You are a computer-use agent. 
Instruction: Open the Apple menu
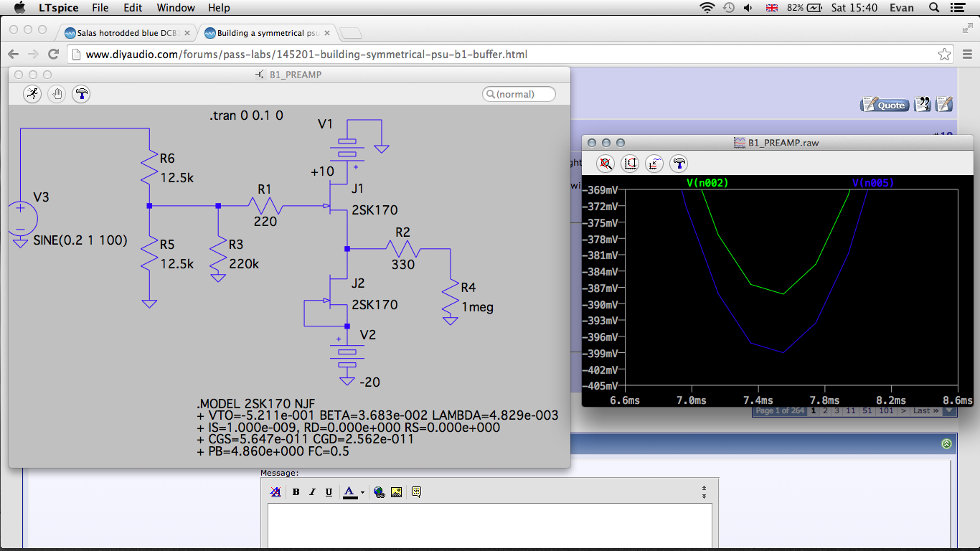click(19, 8)
